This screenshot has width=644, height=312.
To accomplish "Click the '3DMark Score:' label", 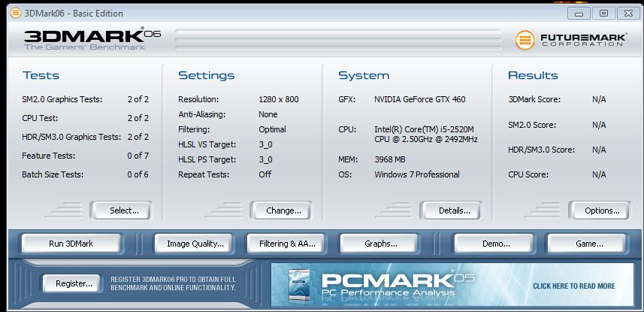I will pyautogui.click(x=534, y=99).
